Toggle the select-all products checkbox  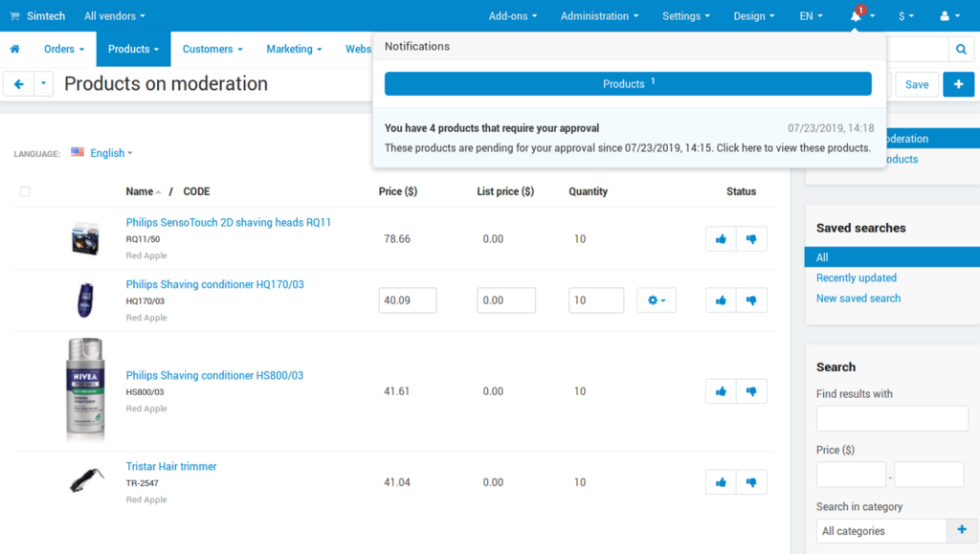coord(25,191)
